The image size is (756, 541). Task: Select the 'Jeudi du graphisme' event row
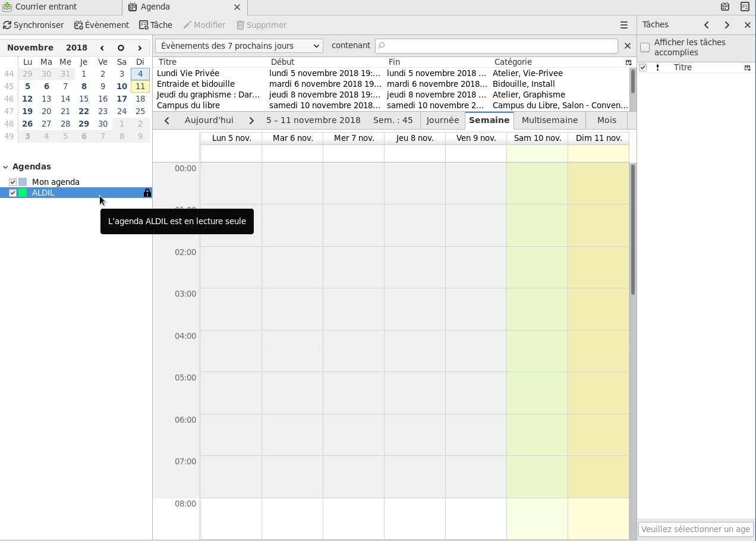(x=392, y=95)
